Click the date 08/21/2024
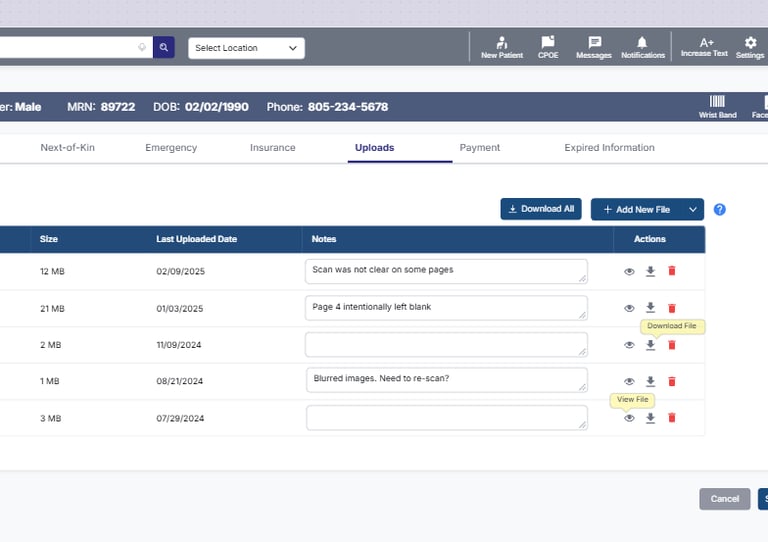The width and height of the screenshot is (768, 542). 179,381
